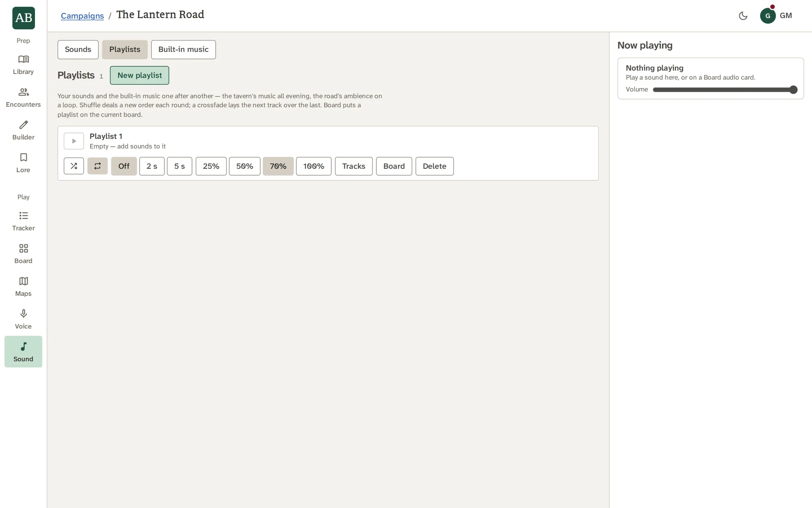Set crossfade to Off
Viewport: 812px width, 508px height.
(x=124, y=166)
